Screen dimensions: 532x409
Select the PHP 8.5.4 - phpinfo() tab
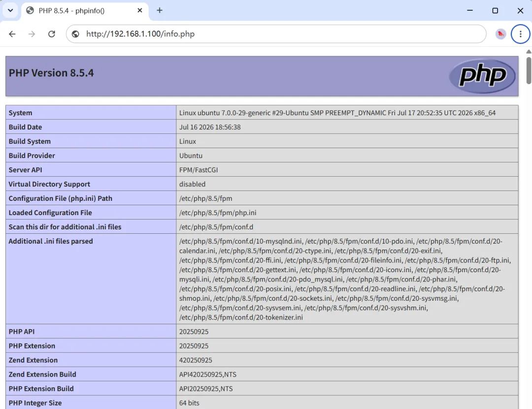point(85,11)
